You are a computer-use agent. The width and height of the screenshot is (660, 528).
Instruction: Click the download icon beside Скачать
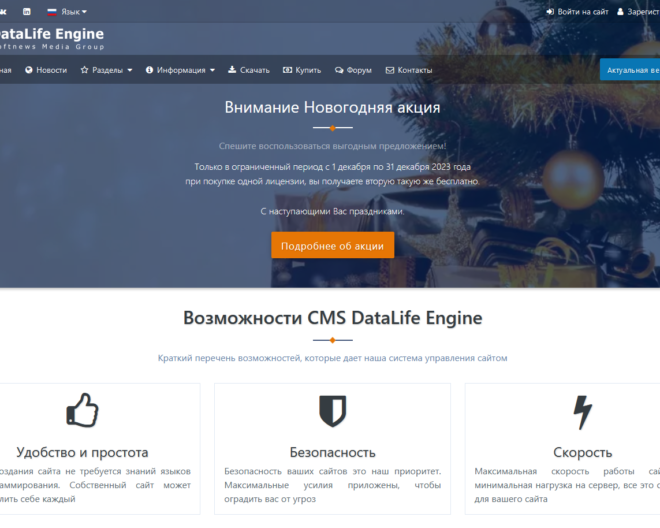pyautogui.click(x=232, y=69)
